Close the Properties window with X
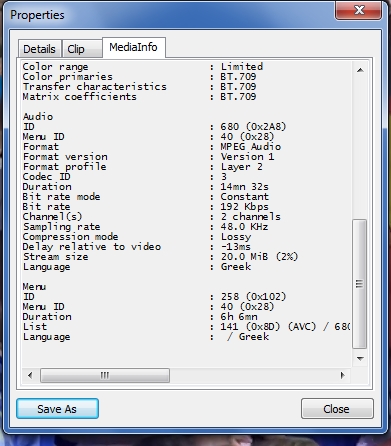The width and height of the screenshot is (391, 446). [x=359, y=10]
